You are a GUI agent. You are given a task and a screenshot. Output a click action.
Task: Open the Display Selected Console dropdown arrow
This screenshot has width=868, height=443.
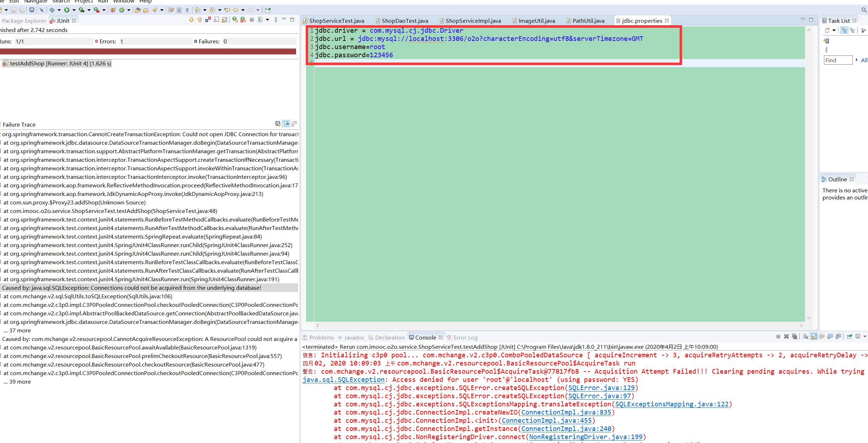pos(865,337)
